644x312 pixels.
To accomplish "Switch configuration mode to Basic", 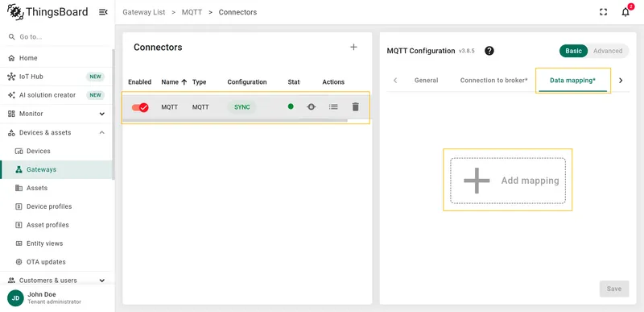I will click(x=573, y=51).
